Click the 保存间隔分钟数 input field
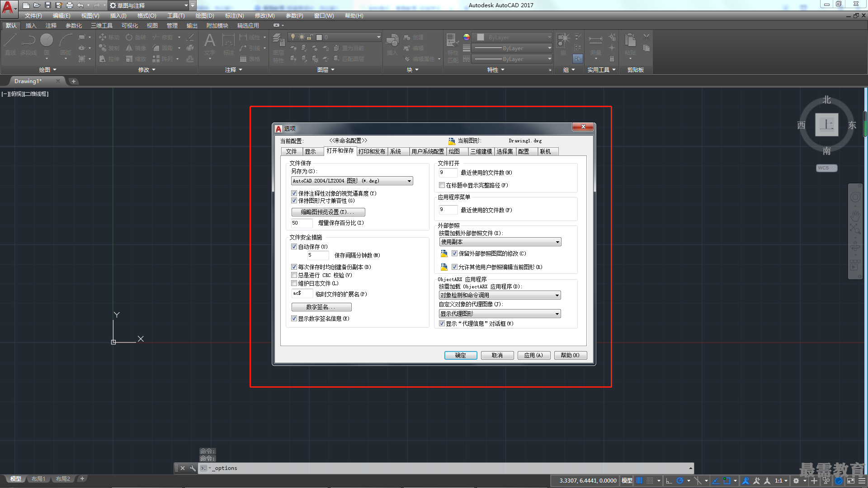 click(x=318, y=255)
